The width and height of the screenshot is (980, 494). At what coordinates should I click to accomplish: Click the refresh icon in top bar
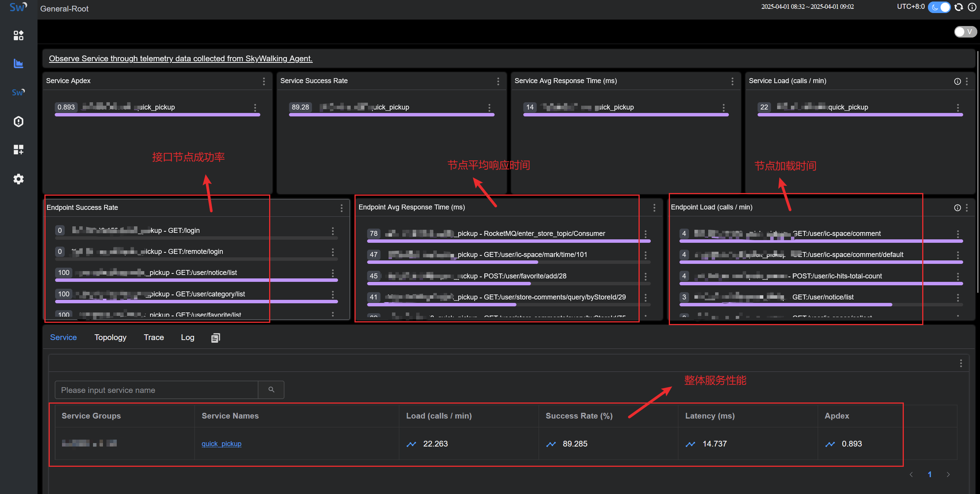[959, 7]
